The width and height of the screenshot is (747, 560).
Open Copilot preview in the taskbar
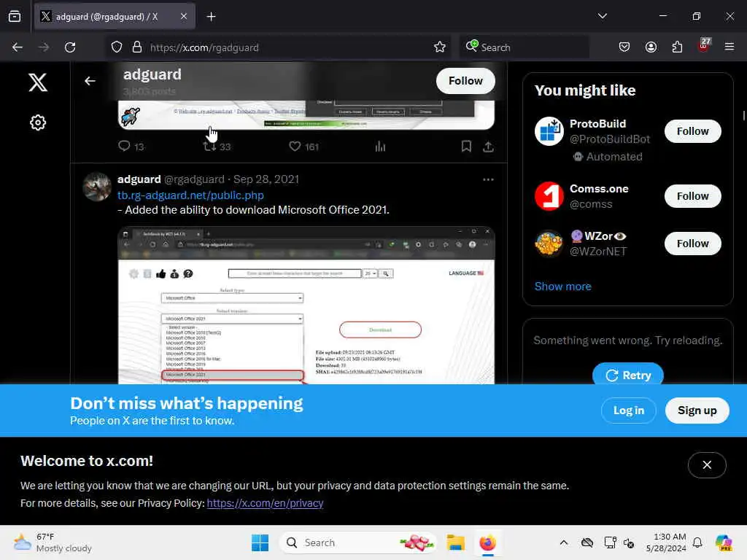pos(724,542)
